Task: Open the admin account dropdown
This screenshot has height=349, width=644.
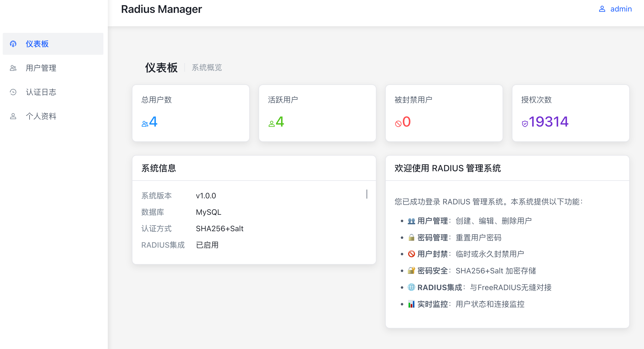Action: tap(615, 9)
